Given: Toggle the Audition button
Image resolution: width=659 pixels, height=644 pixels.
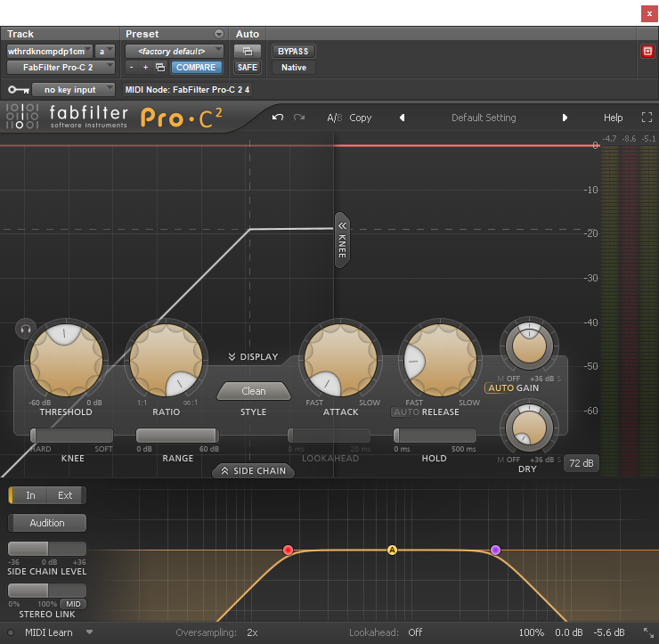Looking at the screenshot, I should pyautogui.click(x=47, y=523).
